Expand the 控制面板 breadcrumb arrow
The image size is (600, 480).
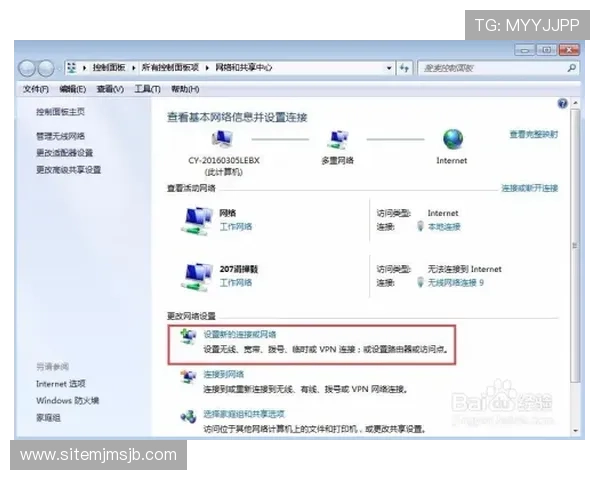tap(134, 68)
